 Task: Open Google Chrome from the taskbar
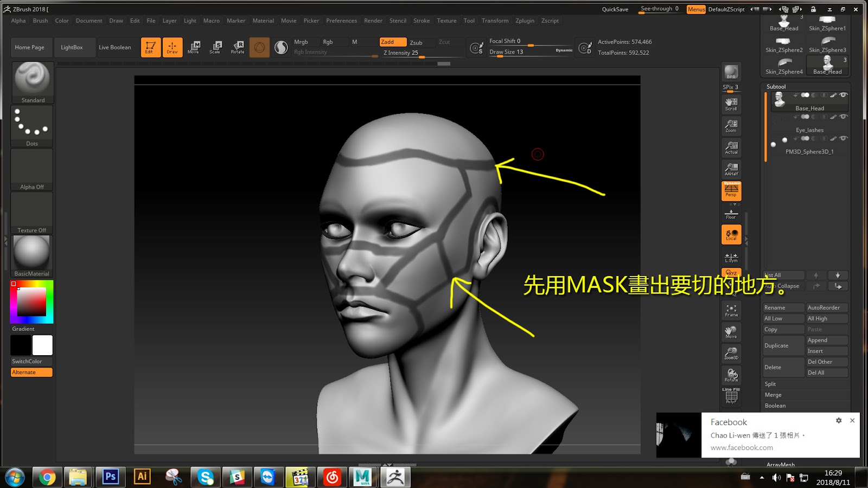click(x=47, y=477)
